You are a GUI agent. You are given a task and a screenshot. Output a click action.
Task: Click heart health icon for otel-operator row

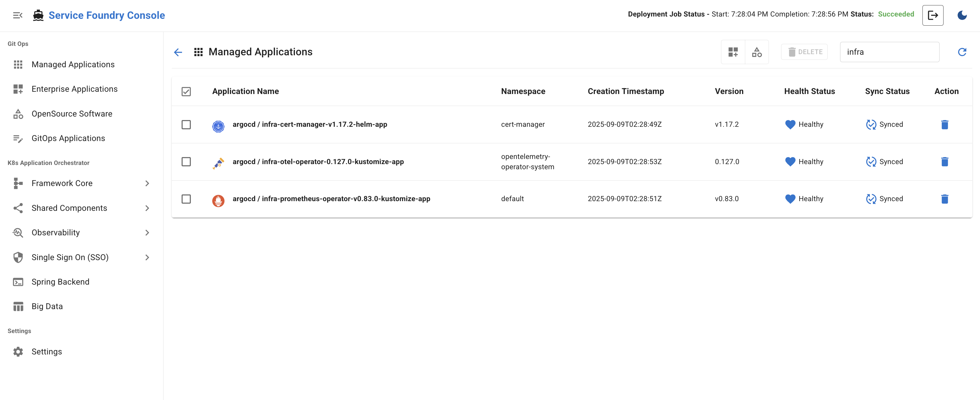coord(790,162)
